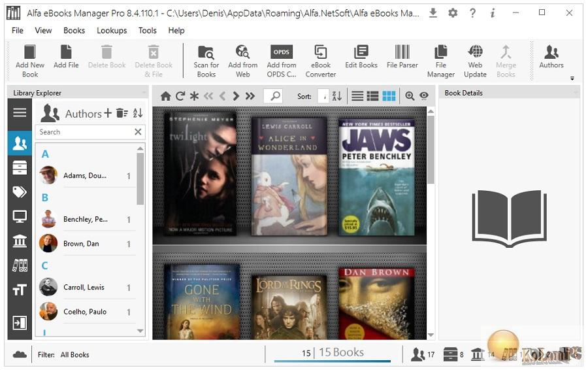This screenshot has width=588, height=370.
Task: Open the Help menu
Action: (176, 30)
